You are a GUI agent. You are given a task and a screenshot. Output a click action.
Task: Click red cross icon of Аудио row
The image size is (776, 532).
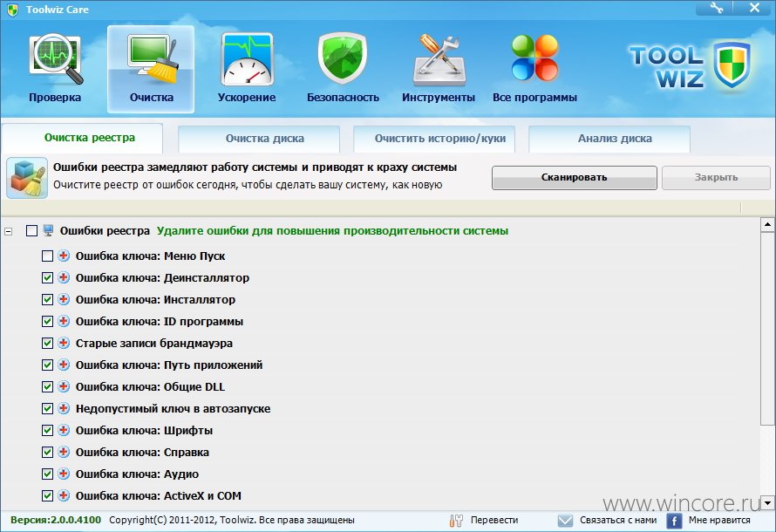(x=64, y=474)
